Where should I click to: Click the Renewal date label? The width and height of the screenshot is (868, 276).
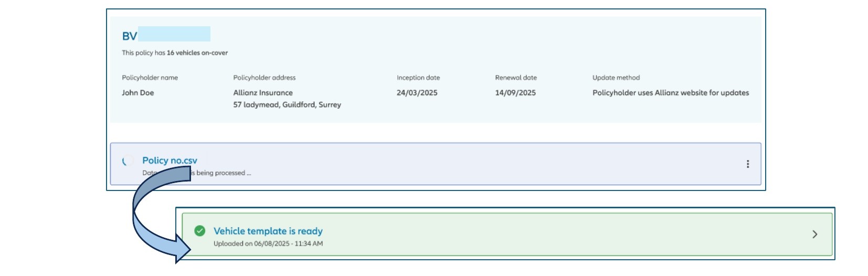pyautogui.click(x=516, y=78)
